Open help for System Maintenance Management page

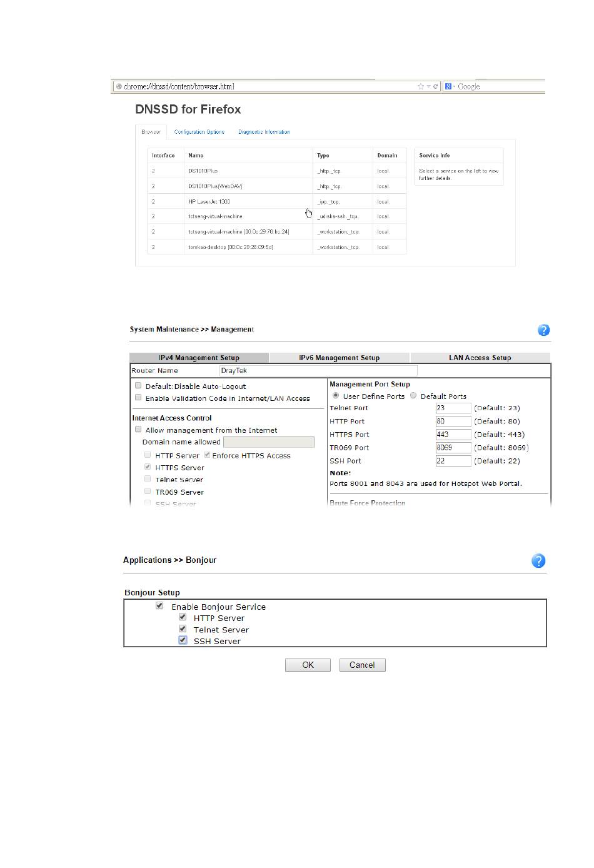point(543,330)
